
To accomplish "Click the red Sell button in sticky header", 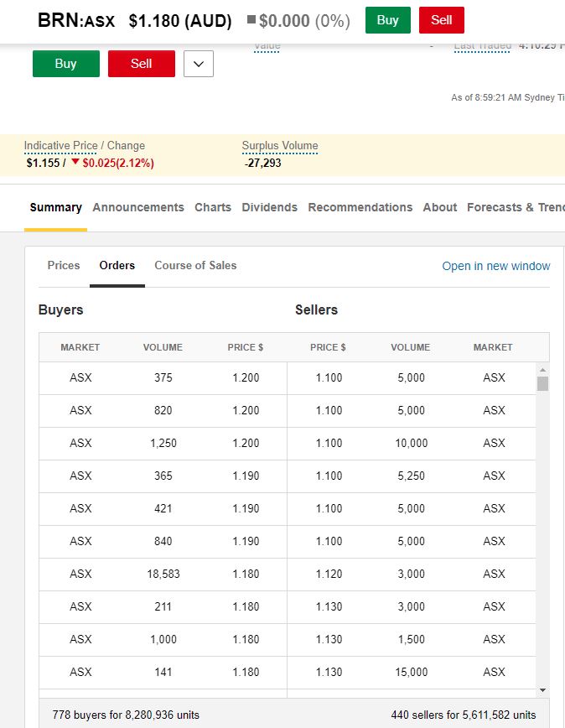I will (442, 20).
